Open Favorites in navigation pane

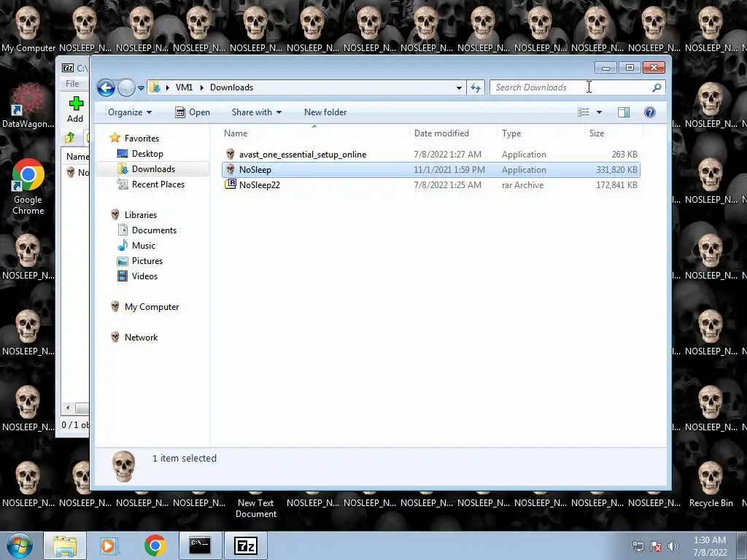click(142, 139)
